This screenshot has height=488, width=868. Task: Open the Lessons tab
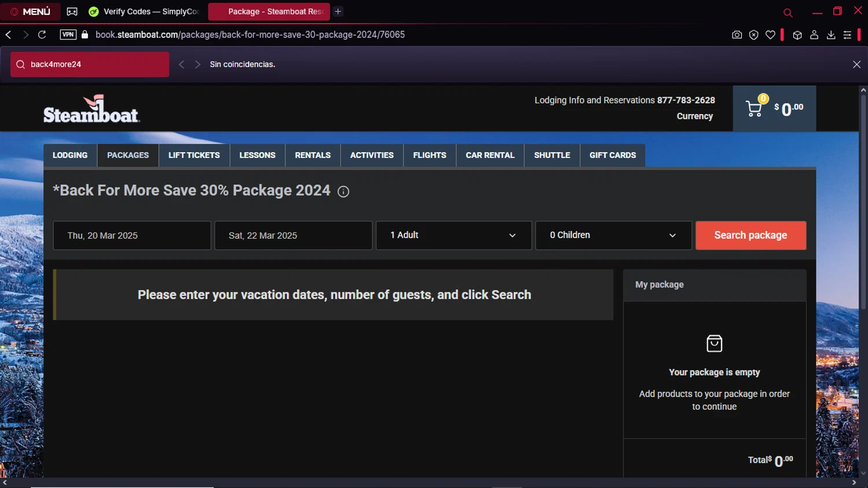pos(258,155)
